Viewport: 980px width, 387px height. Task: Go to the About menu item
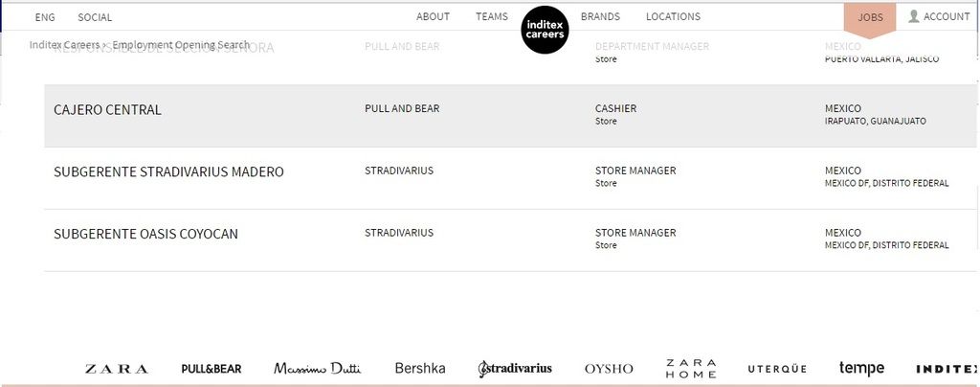[x=433, y=16]
